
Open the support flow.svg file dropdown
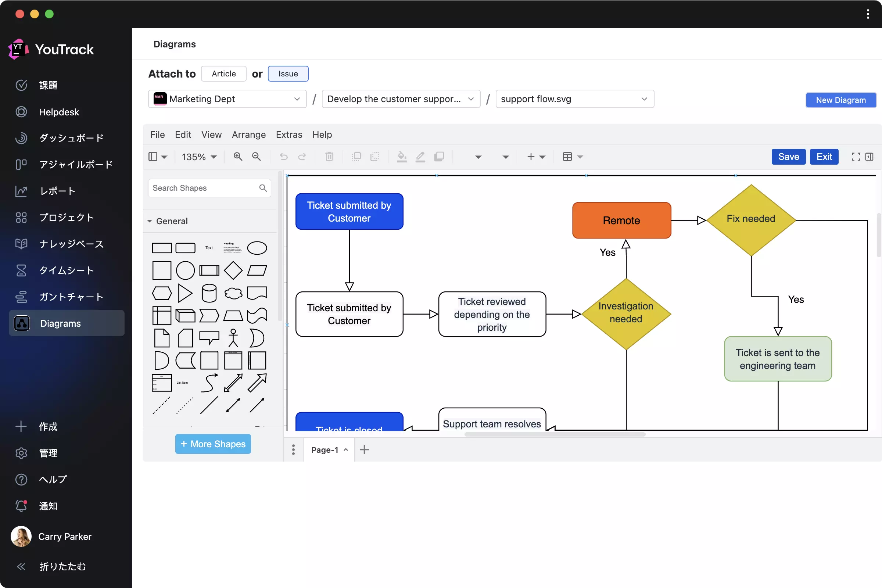[x=574, y=99]
